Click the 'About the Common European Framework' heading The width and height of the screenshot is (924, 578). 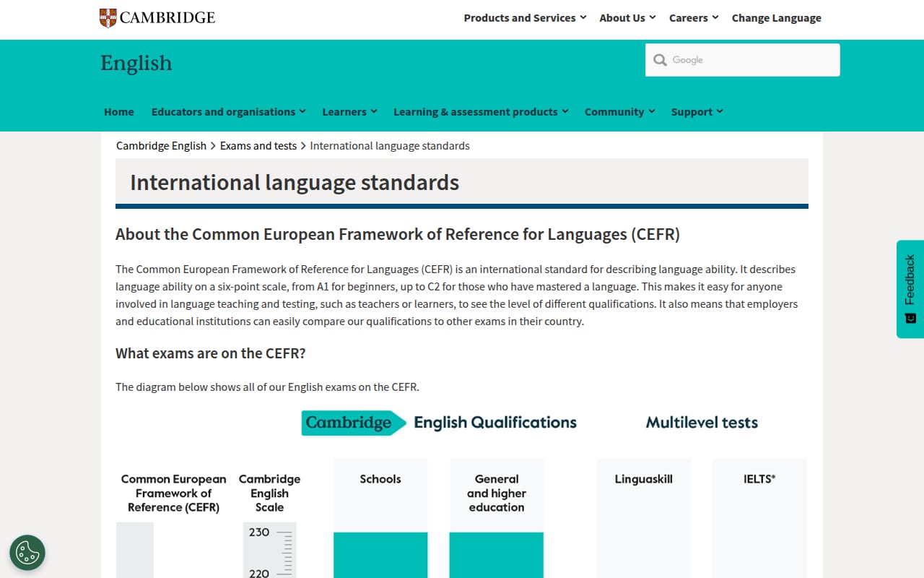(398, 234)
